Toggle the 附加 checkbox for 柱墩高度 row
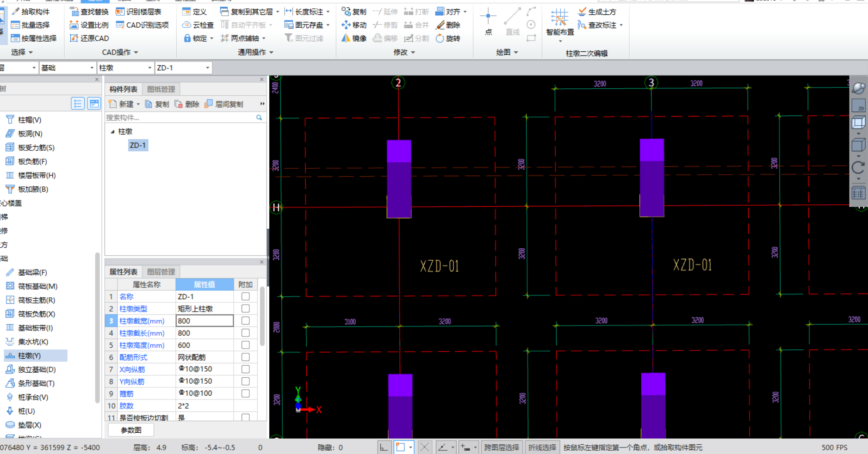The height and width of the screenshot is (454, 868). click(246, 345)
